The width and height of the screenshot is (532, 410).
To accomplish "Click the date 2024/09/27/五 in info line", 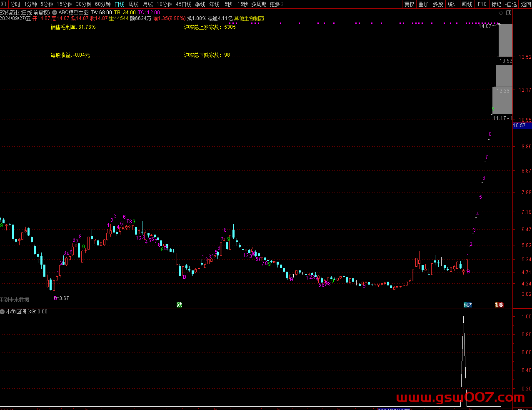I will coord(15,19).
